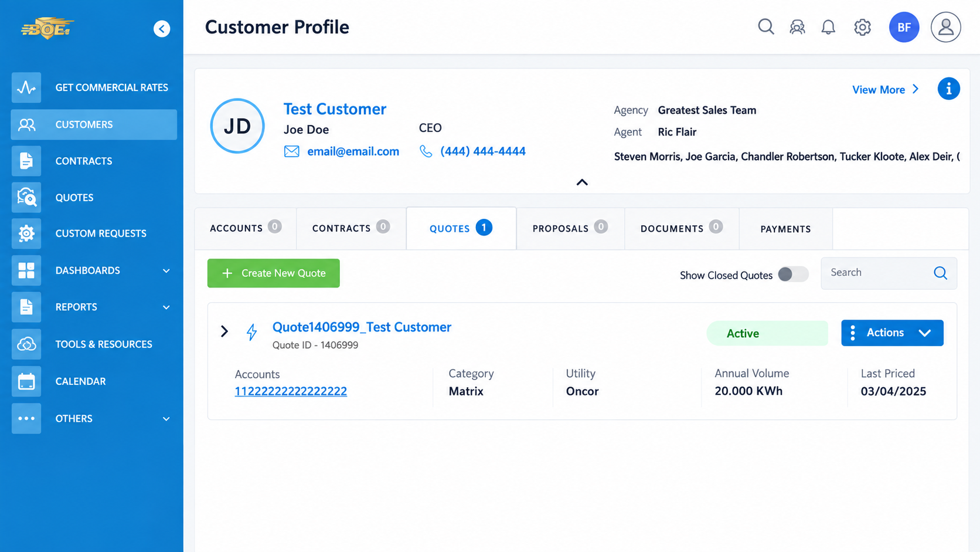Open account 1122222222222222 link

[x=291, y=391]
